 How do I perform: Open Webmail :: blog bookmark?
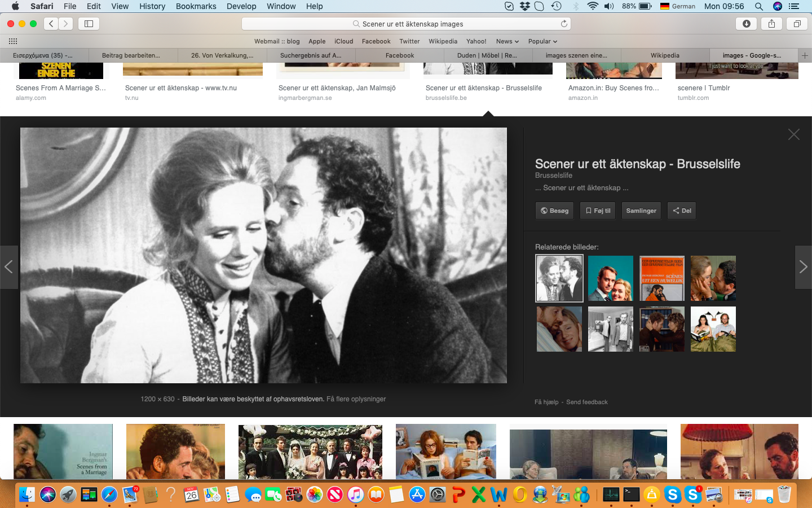point(277,41)
